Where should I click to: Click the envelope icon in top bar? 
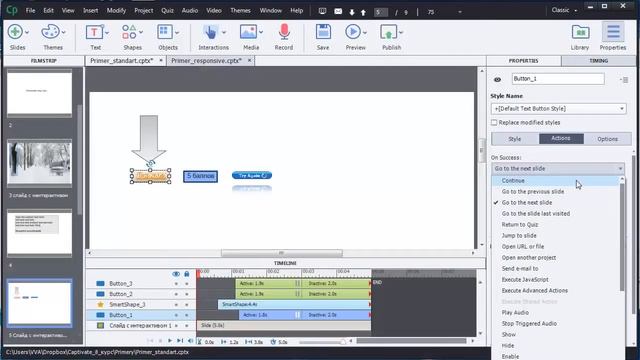pyautogui.click(x=338, y=11)
